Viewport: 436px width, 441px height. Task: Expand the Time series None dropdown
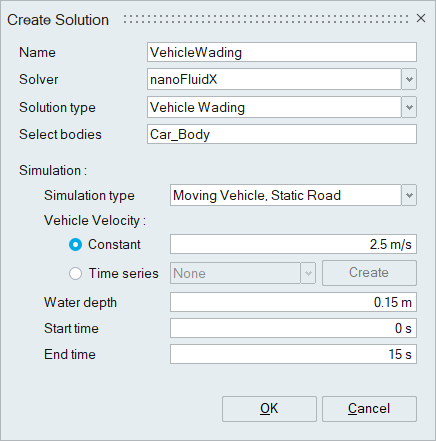pyautogui.click(x=308, y=273)
